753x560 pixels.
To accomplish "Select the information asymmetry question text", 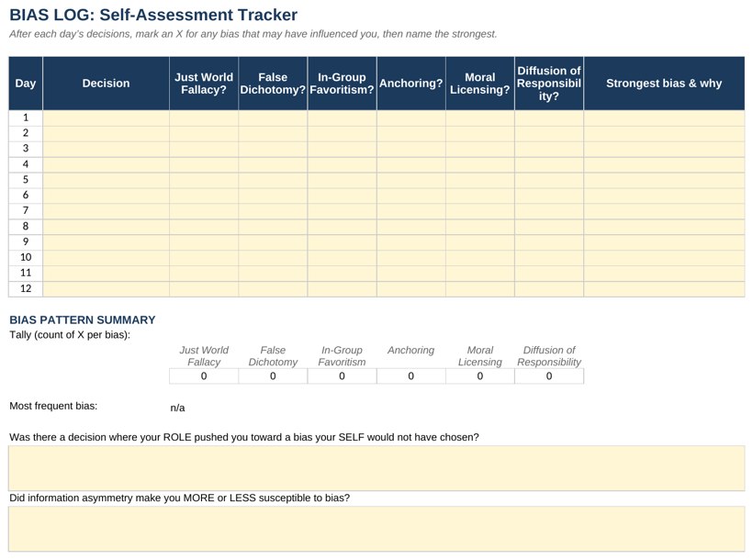I will click(x=180, y=498).
